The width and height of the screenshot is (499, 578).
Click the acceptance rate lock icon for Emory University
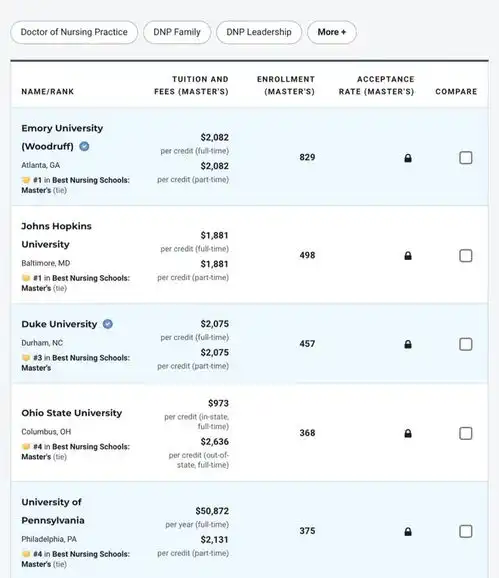(x=408, y=158)
